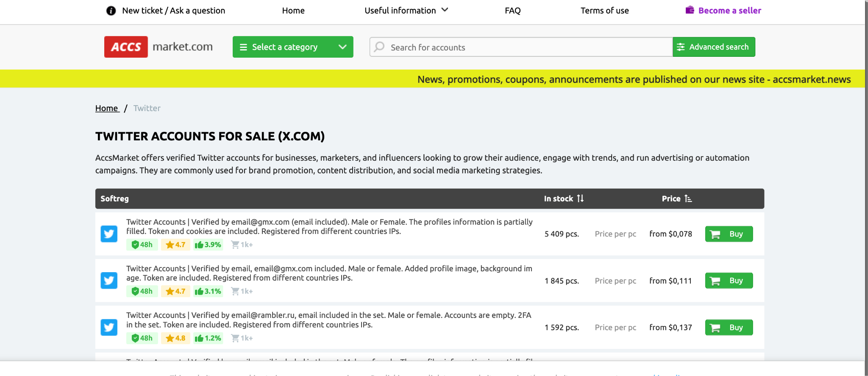Click the Search for accounts field

click(521, 47)
